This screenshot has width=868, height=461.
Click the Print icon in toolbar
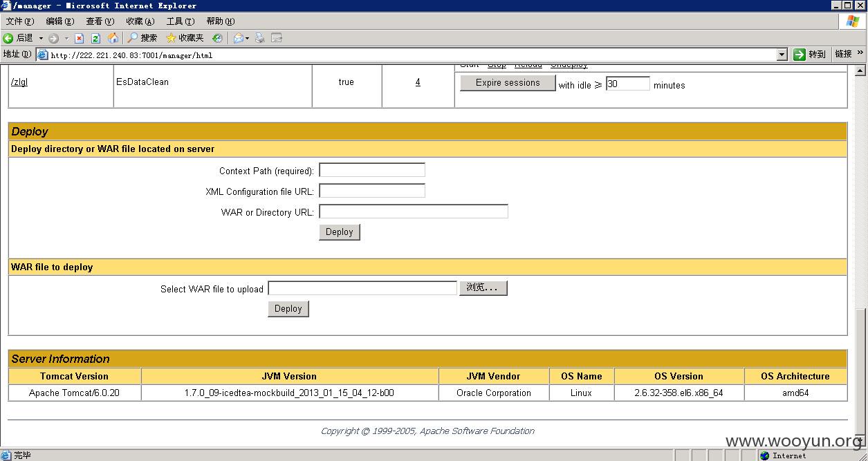coord(260,38)
